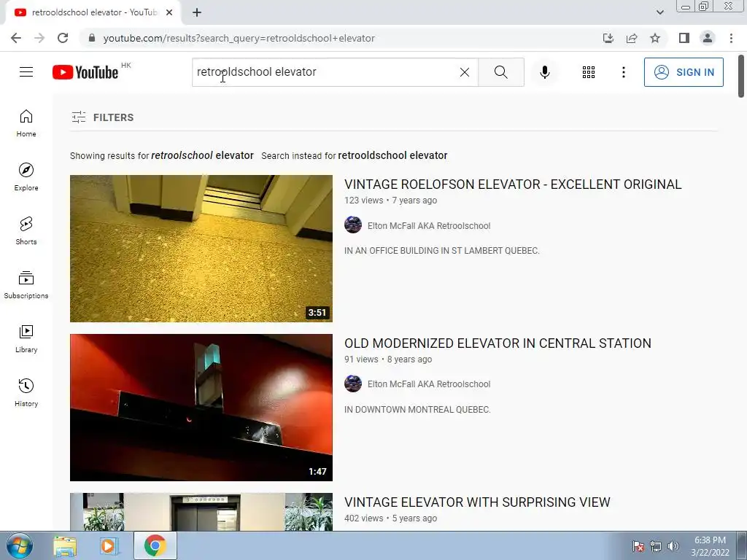Open the Roelofson elevator video thumbnail
Image resolution: width=747 pixels, height=560 pixels.
coord(201,249)
